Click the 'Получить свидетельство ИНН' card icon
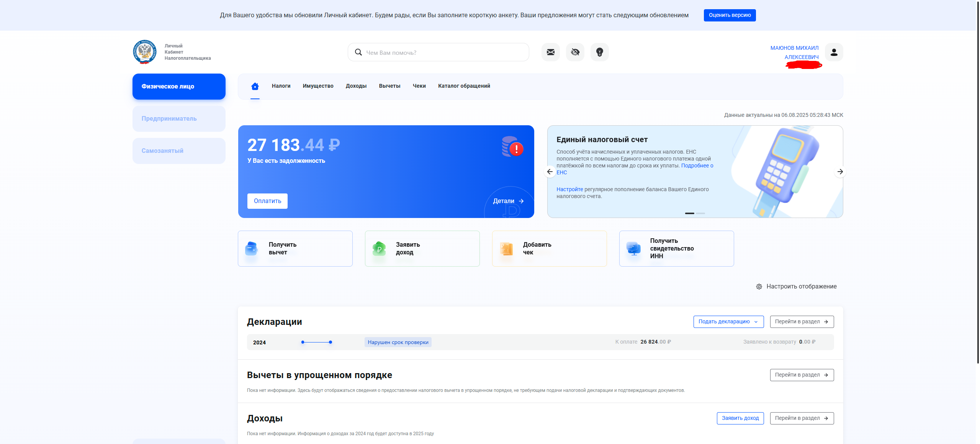 (x=634, y=248)
